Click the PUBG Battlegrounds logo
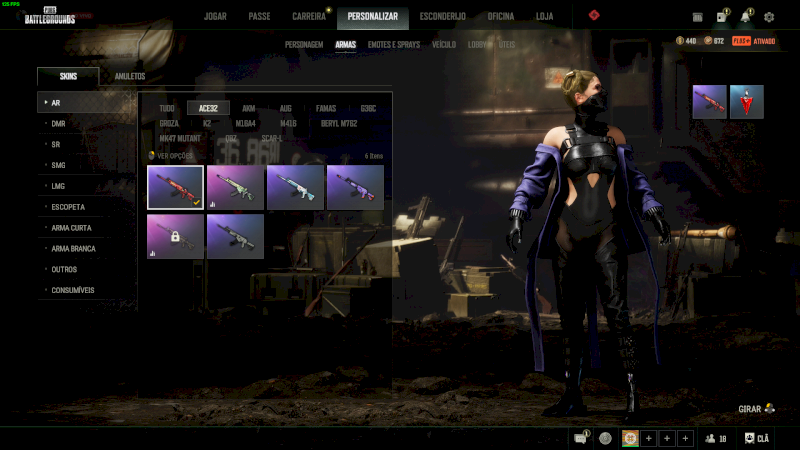The width and height of the screenshot is (800, 450). tap(49, 16)
